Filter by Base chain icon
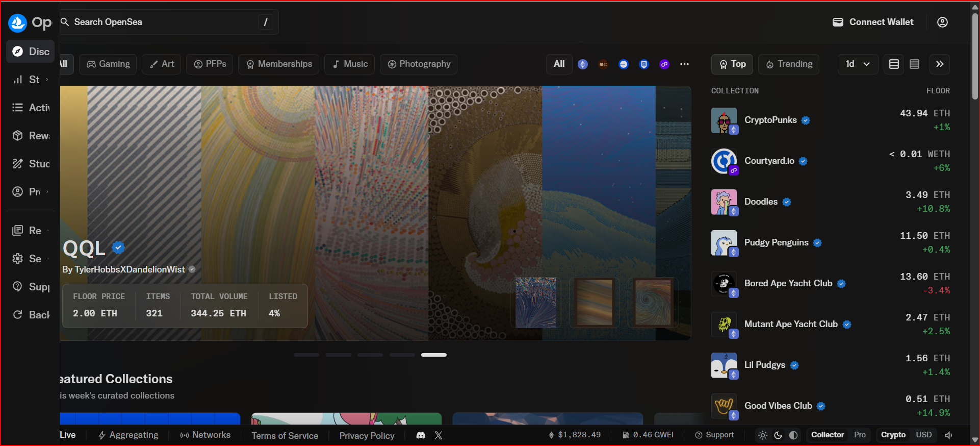980x446 pixels. (x=624, y=64)
